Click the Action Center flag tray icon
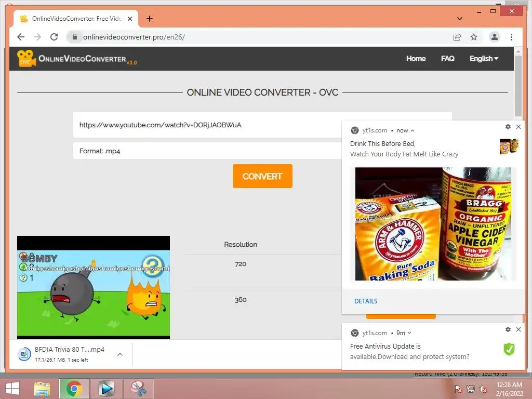Screen dimensions: 532x399 click(458, 389)
